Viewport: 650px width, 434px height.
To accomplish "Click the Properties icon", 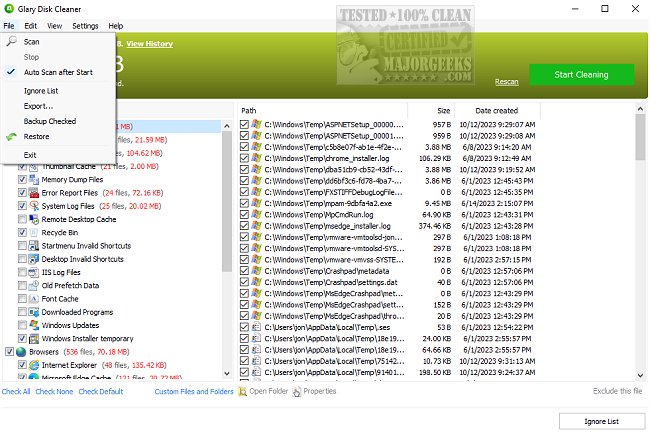I will tap(297, 391).
